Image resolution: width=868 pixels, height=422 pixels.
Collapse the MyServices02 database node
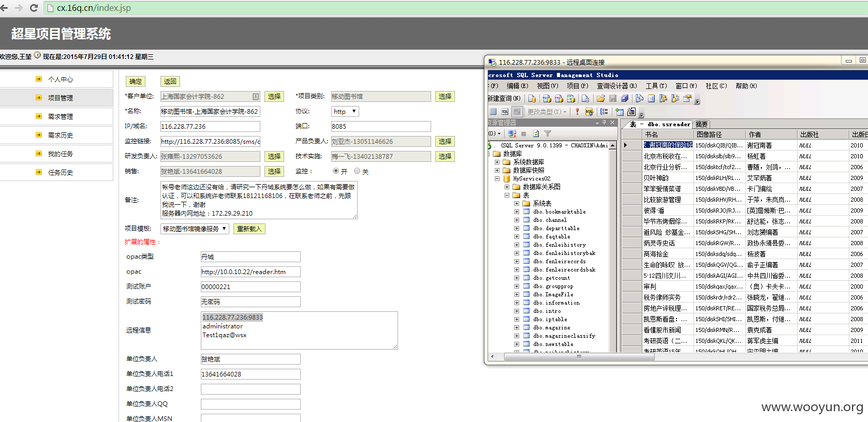(497, 178)
